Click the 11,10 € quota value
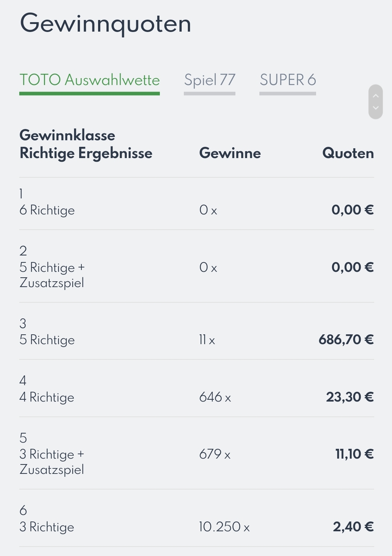Image resolution: width=392 pixels, height=556 pixels. click(355, 454)
